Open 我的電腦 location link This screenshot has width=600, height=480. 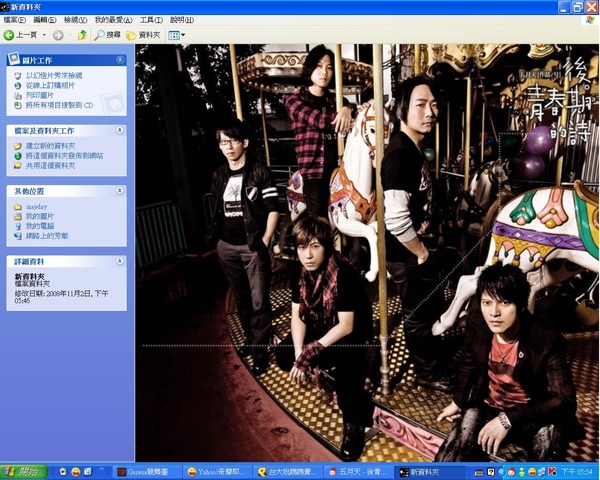pos(40,226)
